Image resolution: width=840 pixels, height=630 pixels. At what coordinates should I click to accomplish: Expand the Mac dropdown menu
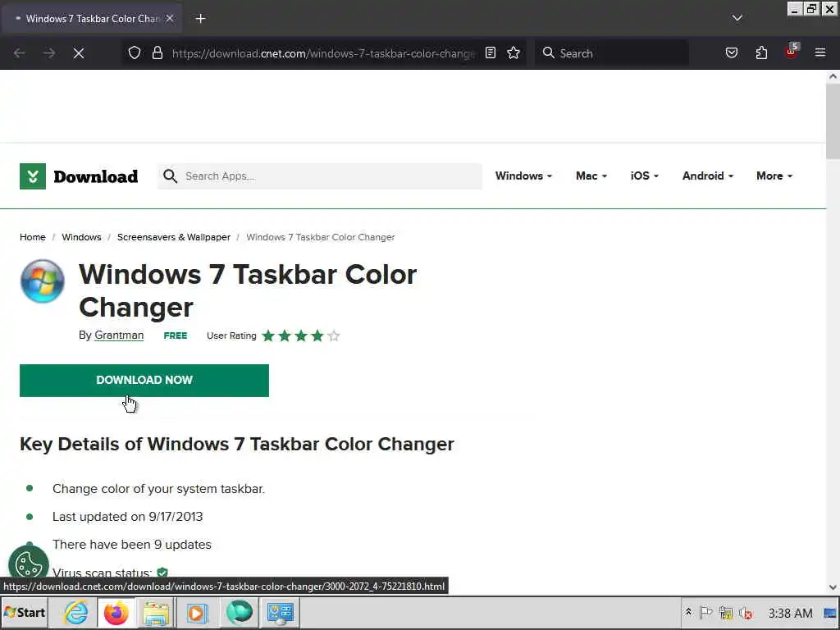[591, 176]
